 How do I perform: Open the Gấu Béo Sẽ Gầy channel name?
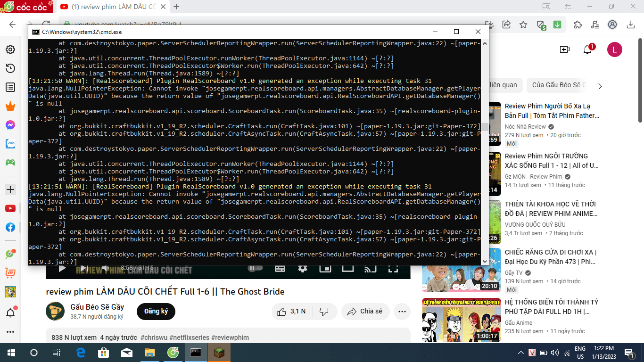97,307
